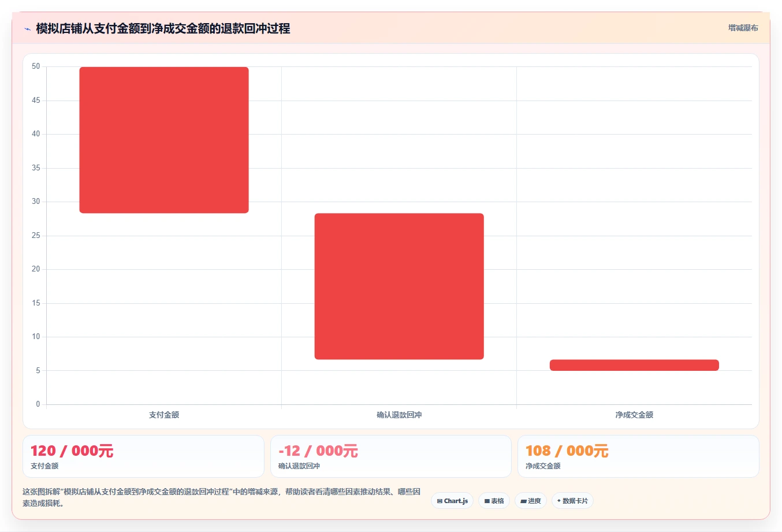Click the 25 y-axis tick label
This screenshot has width=782, height=532.
(x=36, y=236)
